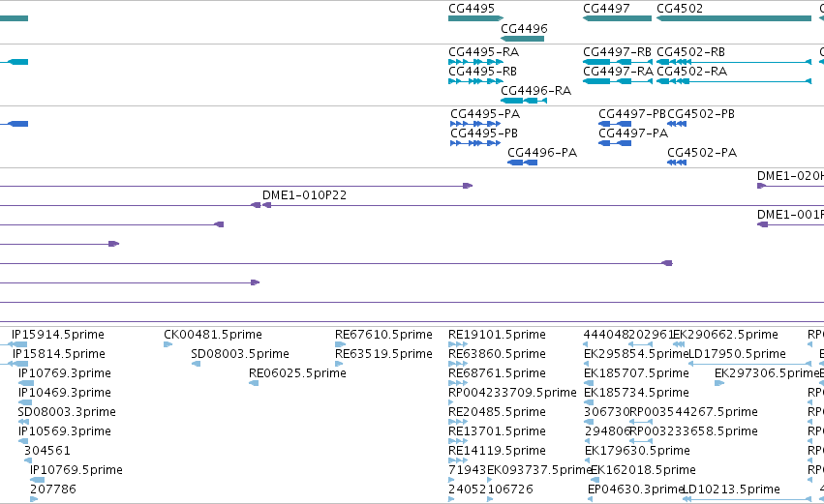
Task: Click the BAC label starting DME1-001
Action: click(790, 215)
